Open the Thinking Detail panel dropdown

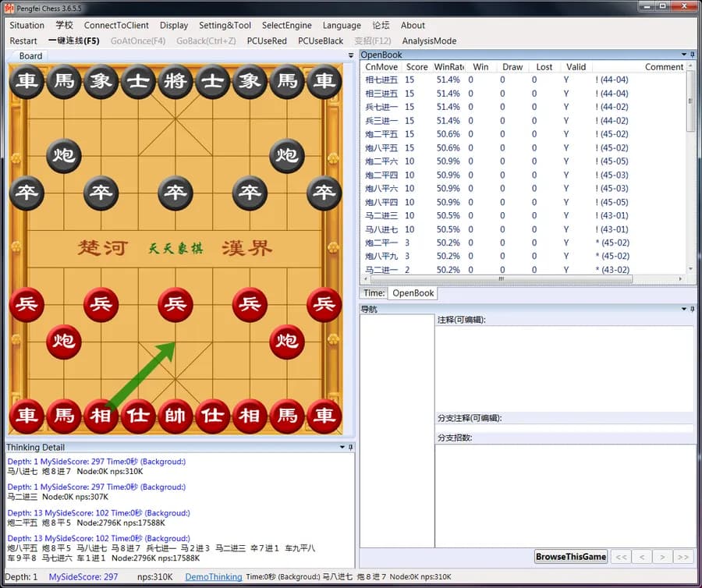pyautogui.click(x=342, y=447)
